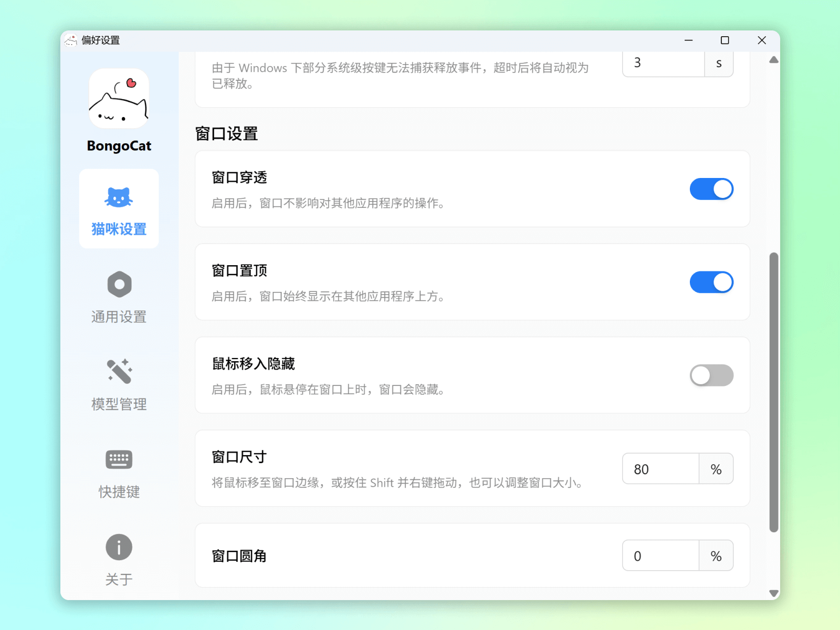Click the small app icon in title bar
Image resolution: width=840 pixels, height=630 pixels.
(x=71, y=40)
